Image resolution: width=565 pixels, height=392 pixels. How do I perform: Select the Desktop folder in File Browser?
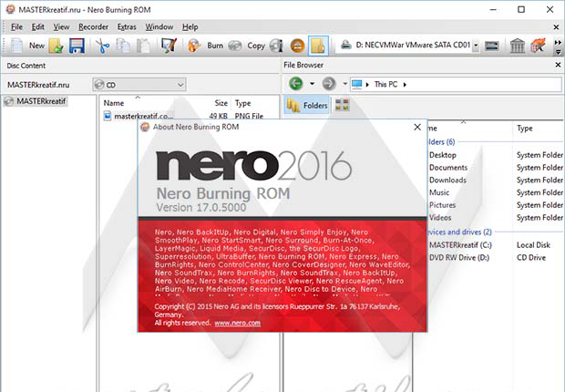pyautogui.click(x=443, y=155)
